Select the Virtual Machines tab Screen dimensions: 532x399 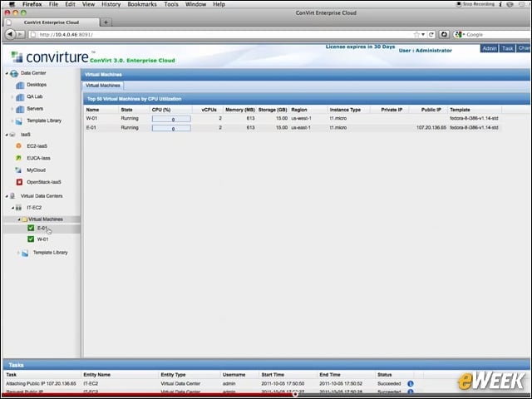point(102,86)
